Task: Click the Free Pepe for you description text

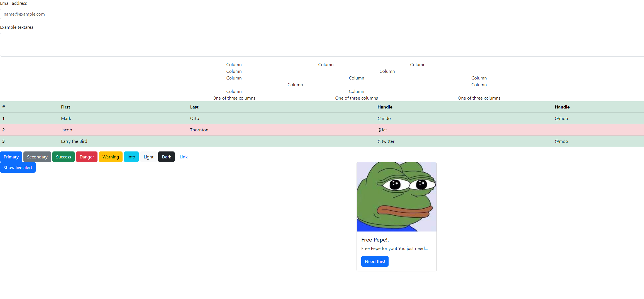Action: 394,248
